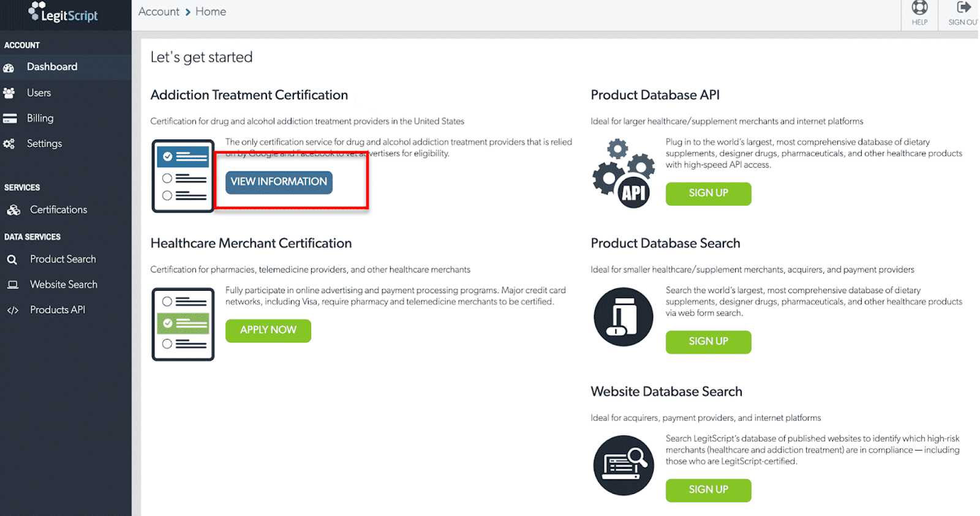Click the Settings gears icon
980x516 pixels.
click(9, 144)
